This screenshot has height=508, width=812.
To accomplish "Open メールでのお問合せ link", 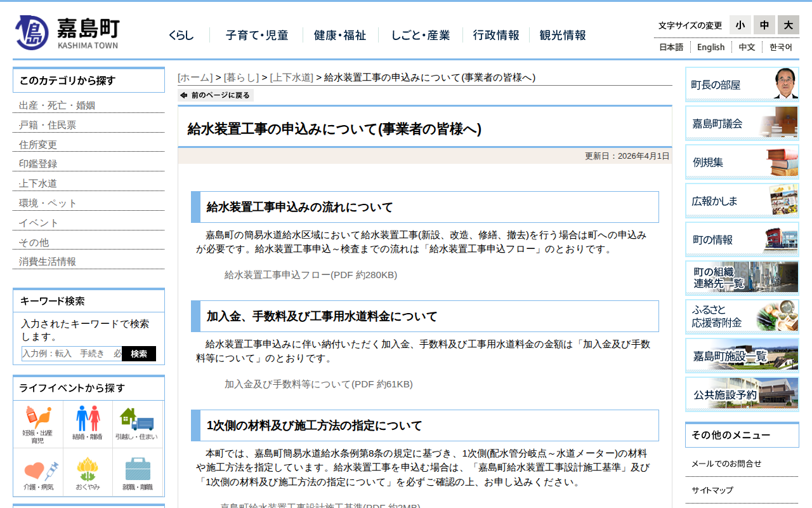I will (x=726, y=464).
